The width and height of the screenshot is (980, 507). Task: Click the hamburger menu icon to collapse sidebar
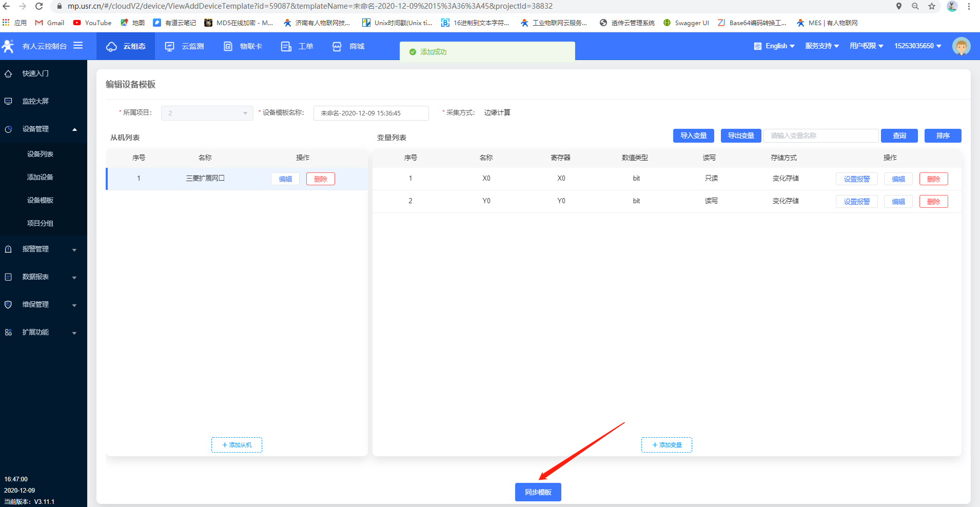coord(78,46)
